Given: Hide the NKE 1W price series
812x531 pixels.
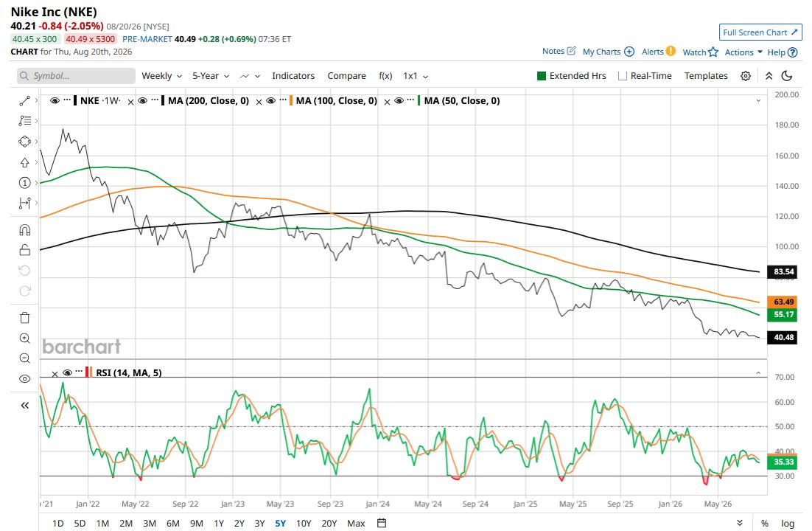Looking at the screenshot, I should [55, 100].
